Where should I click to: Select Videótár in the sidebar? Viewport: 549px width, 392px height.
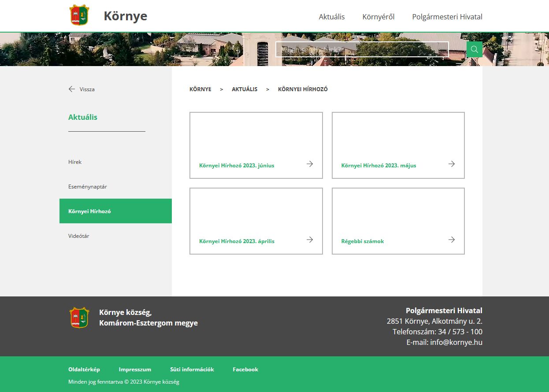[x=79, y=236]
